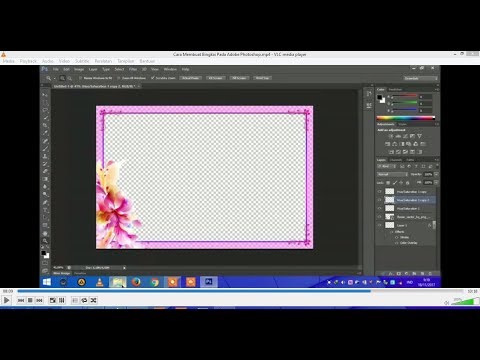
Task: Open VLC Subtitle menu
Action: [x=82, y=61]
